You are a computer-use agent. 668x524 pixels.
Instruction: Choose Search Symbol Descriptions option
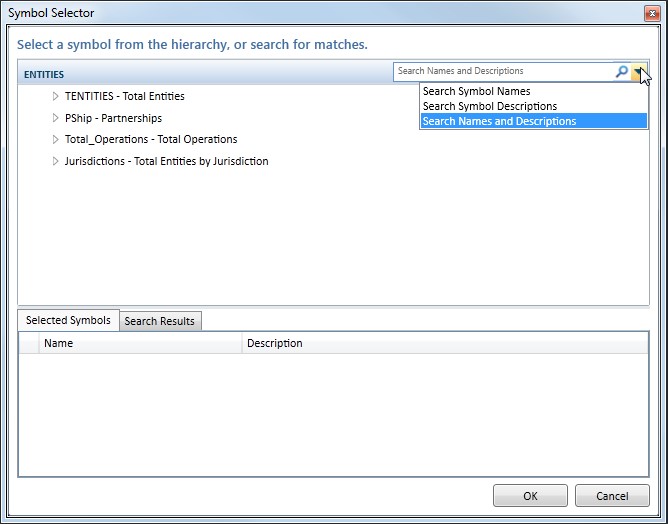click(489, 106)
